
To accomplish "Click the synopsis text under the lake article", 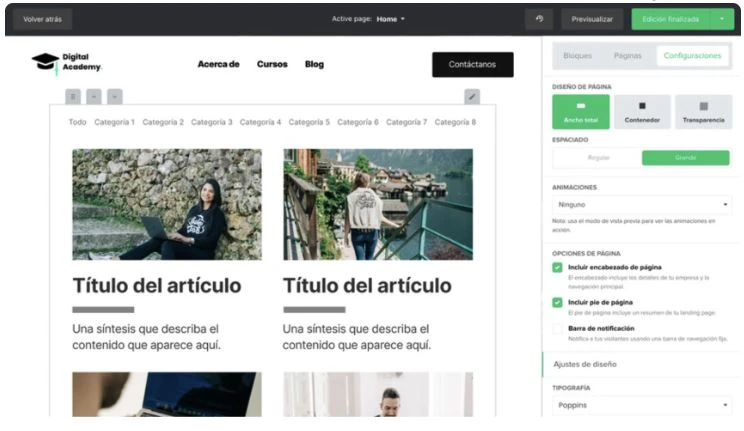I will [x=357, y=337].
